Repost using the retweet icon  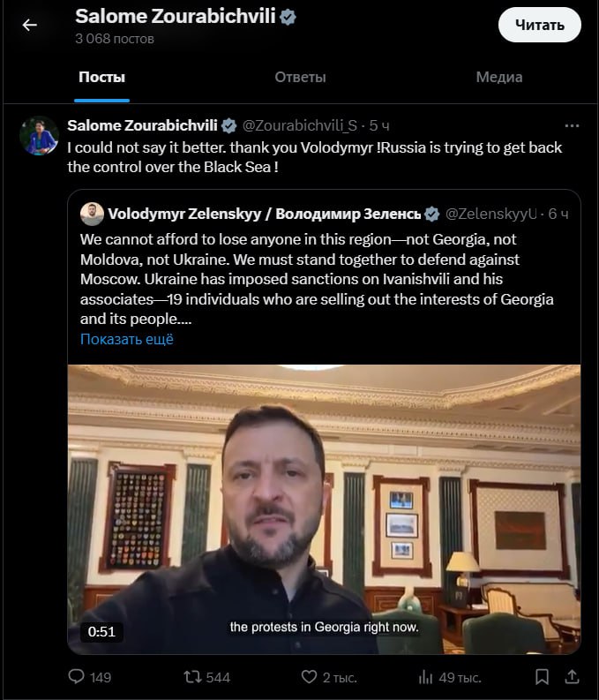coord(193,677)
